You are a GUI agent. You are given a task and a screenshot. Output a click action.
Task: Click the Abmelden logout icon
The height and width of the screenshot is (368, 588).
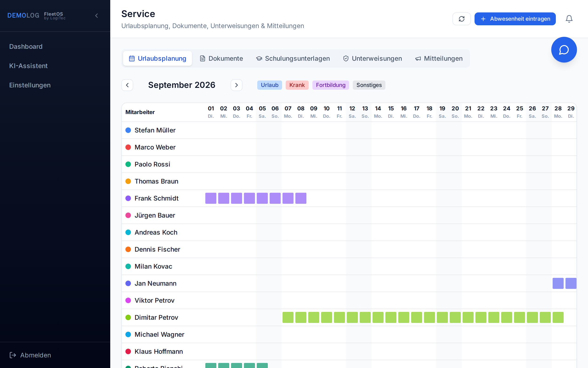(x=13, y=355)
